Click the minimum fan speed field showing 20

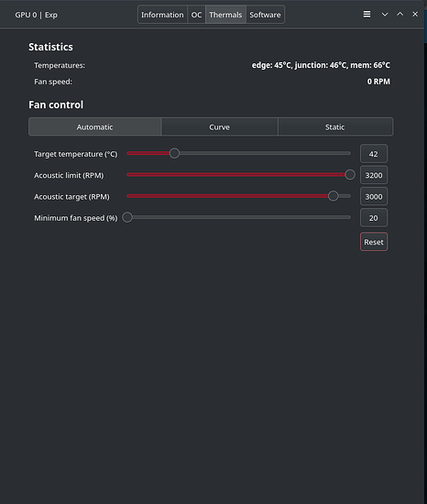[x=374, y=218]
